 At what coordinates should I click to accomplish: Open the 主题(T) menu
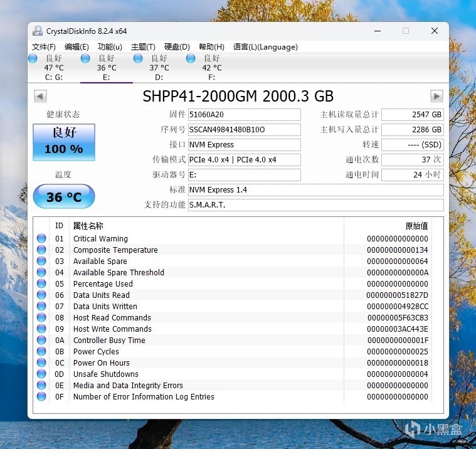click(143, 47)
